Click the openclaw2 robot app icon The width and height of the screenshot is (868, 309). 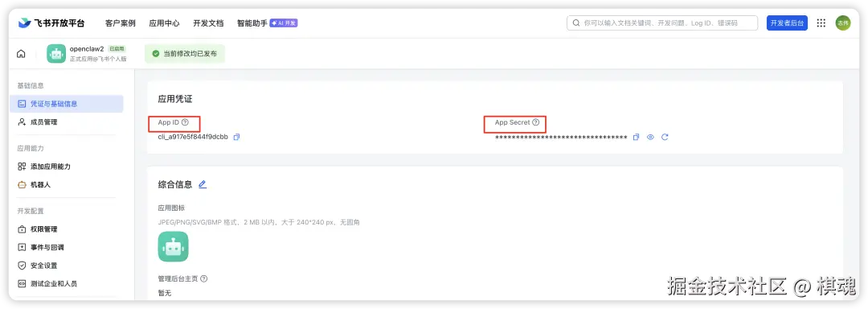pyautogui.click(x=56, y=54)
